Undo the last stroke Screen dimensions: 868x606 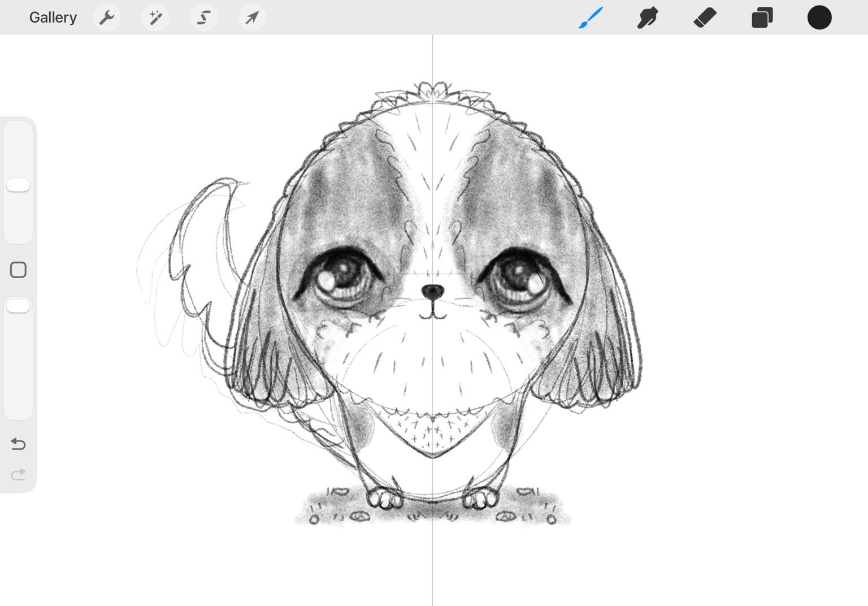click(x=18, y=444)
